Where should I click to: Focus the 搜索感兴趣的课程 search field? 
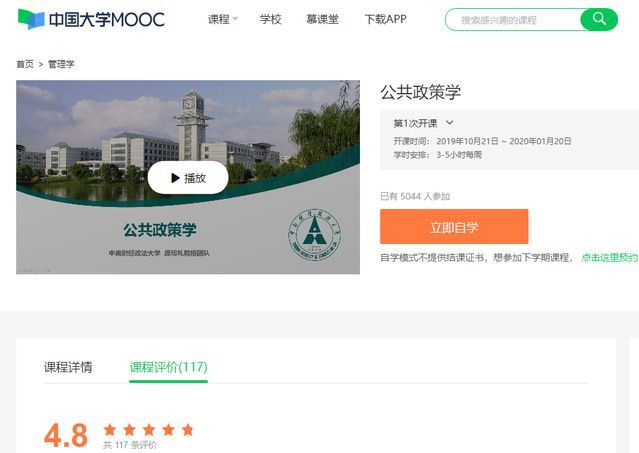click(512, 19)
